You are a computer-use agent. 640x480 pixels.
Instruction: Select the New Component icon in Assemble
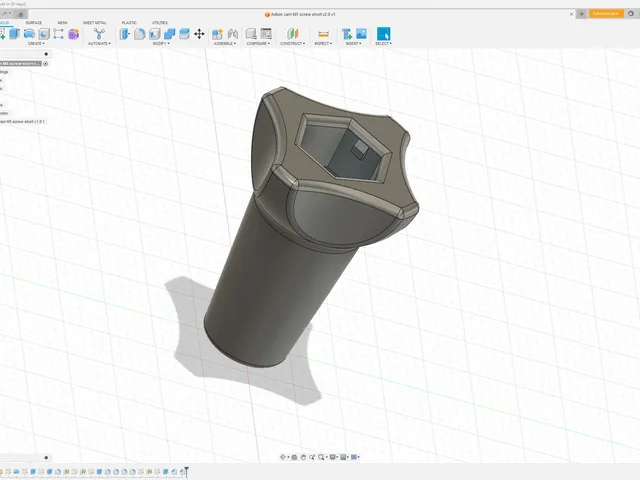(218, 34)
